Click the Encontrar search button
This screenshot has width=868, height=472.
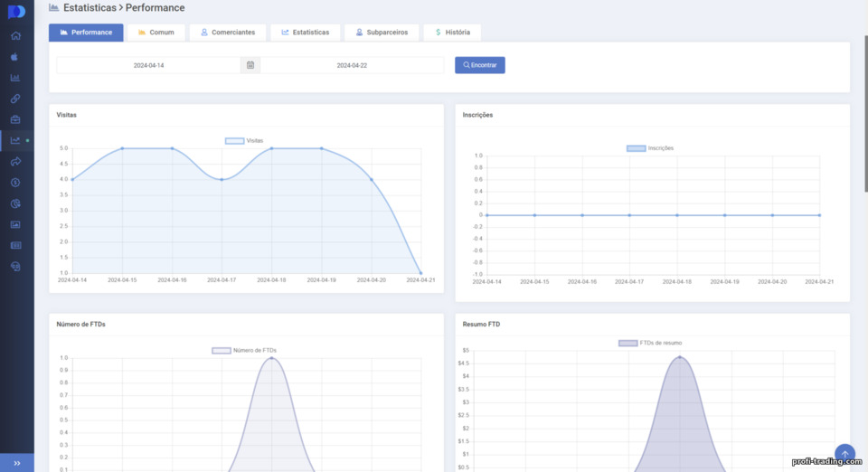[480, 65]
